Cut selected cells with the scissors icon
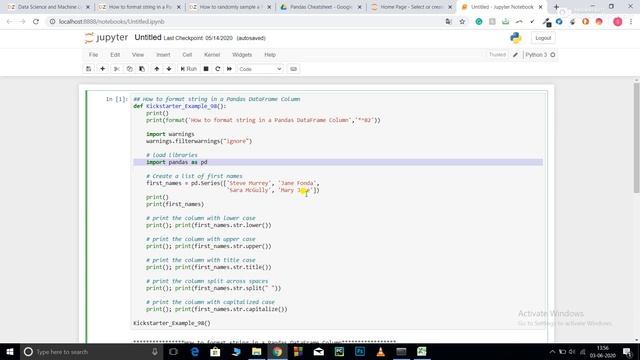This screenshot has height=360, width=640. click(x=117, y=69)
